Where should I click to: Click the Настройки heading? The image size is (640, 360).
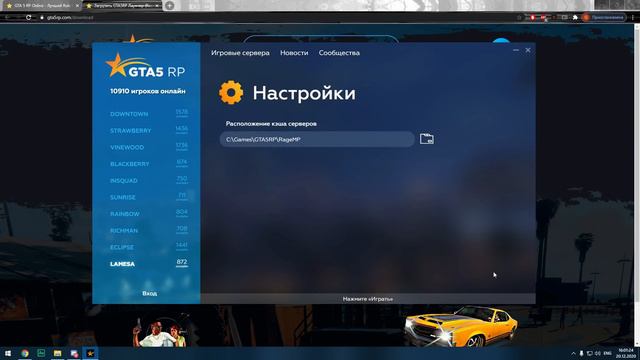(x=304, y=93)
